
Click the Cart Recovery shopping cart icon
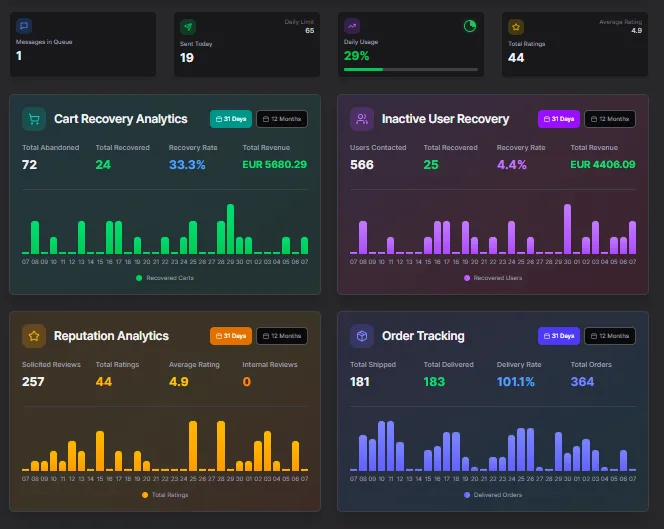tap(34, 119)
